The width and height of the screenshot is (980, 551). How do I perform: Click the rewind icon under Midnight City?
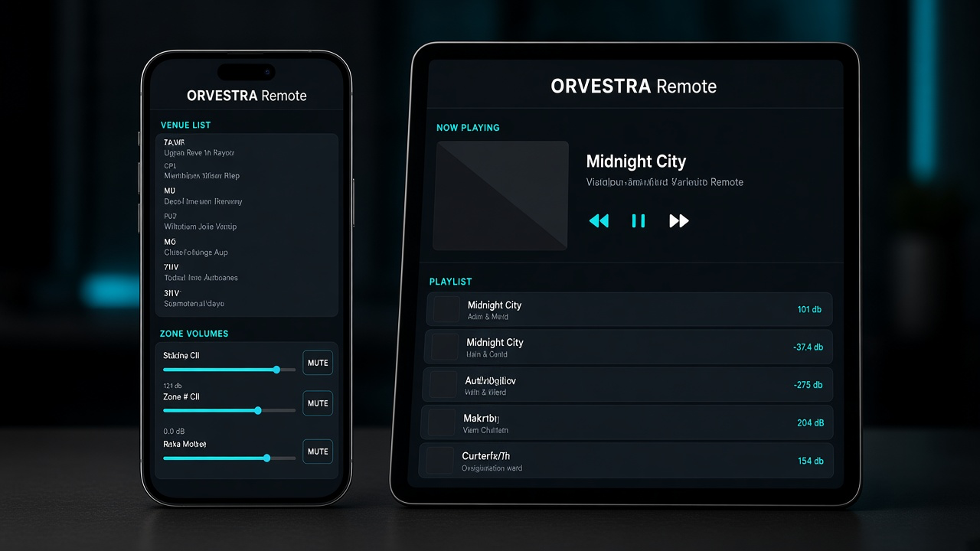click(x=599, y=221)
